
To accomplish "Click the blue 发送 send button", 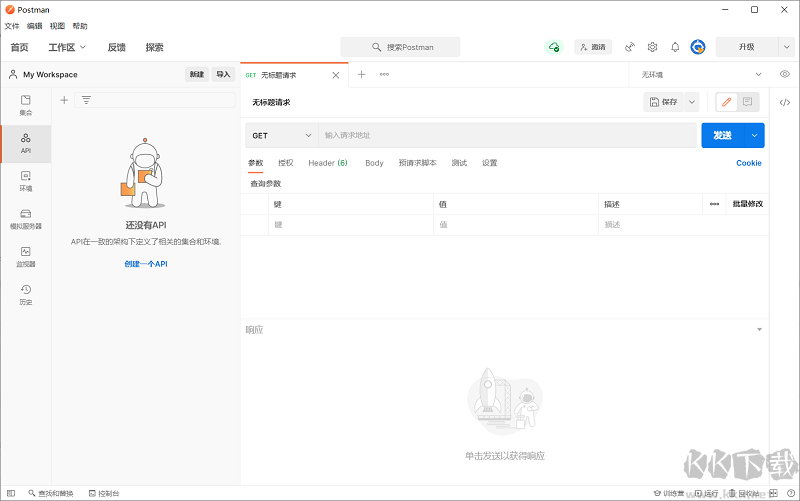I will point(723,136).
